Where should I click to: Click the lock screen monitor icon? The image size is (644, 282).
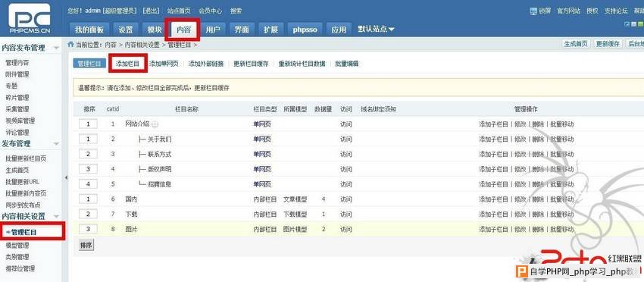click(533, 11)
